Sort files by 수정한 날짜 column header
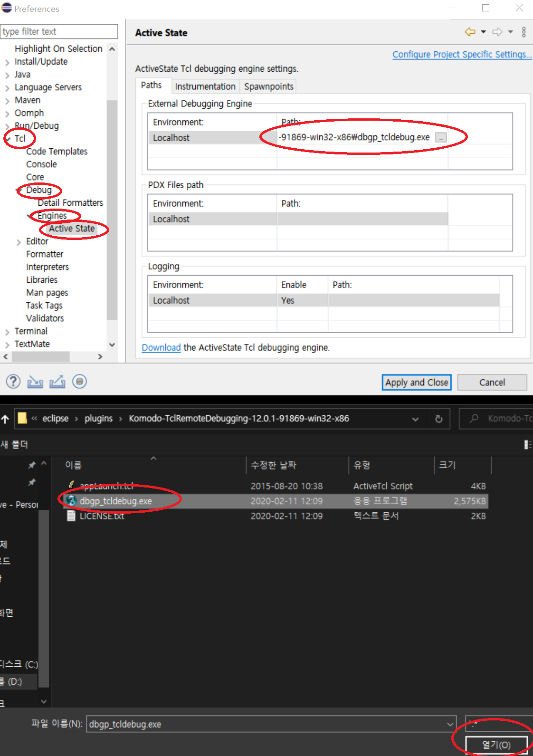 pos(273,465)
